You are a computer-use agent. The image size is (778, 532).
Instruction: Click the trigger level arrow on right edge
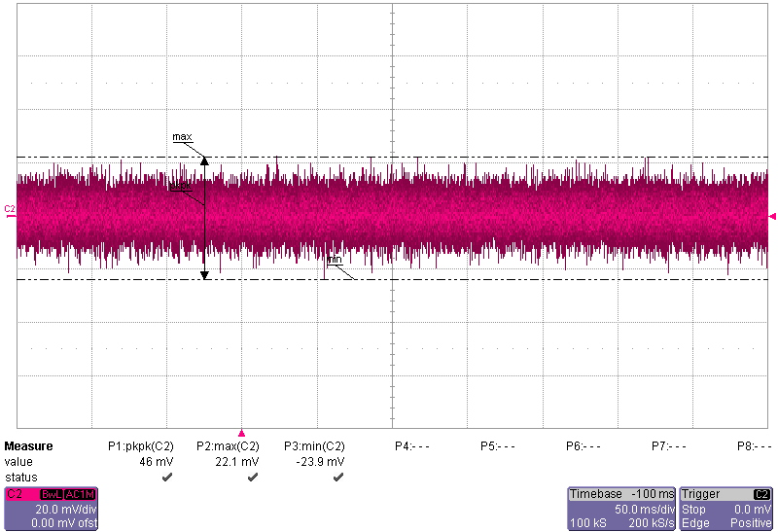772,216
